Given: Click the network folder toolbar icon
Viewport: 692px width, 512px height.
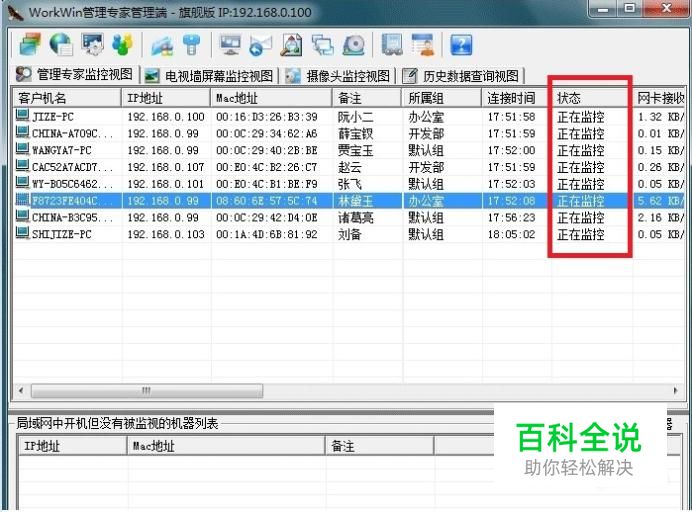Looking at the screenshot, I should (x=162, y=45).
